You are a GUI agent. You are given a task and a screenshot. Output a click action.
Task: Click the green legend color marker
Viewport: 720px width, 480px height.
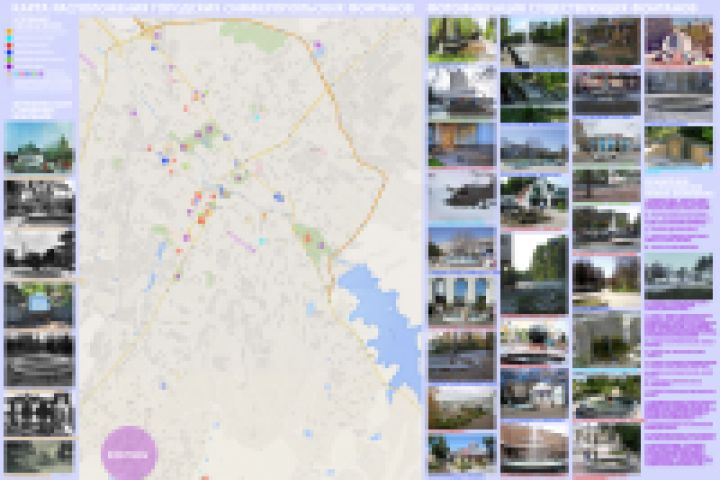click(9, 59)
